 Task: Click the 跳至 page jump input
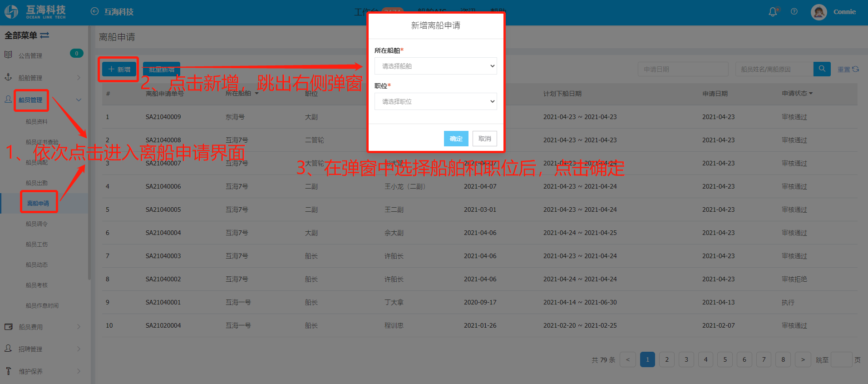(x=842, y=359)
